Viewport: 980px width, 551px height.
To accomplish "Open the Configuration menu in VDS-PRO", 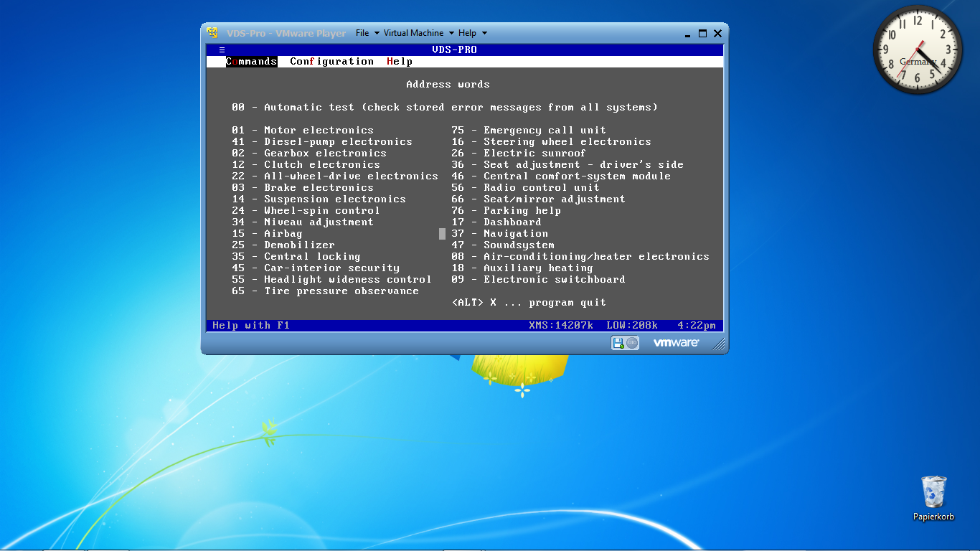I will point(331,62).
